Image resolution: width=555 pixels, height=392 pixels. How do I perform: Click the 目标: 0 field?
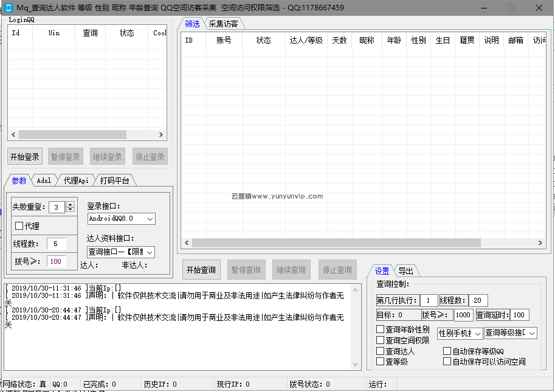pyautogui.click(x=399, y=315)
